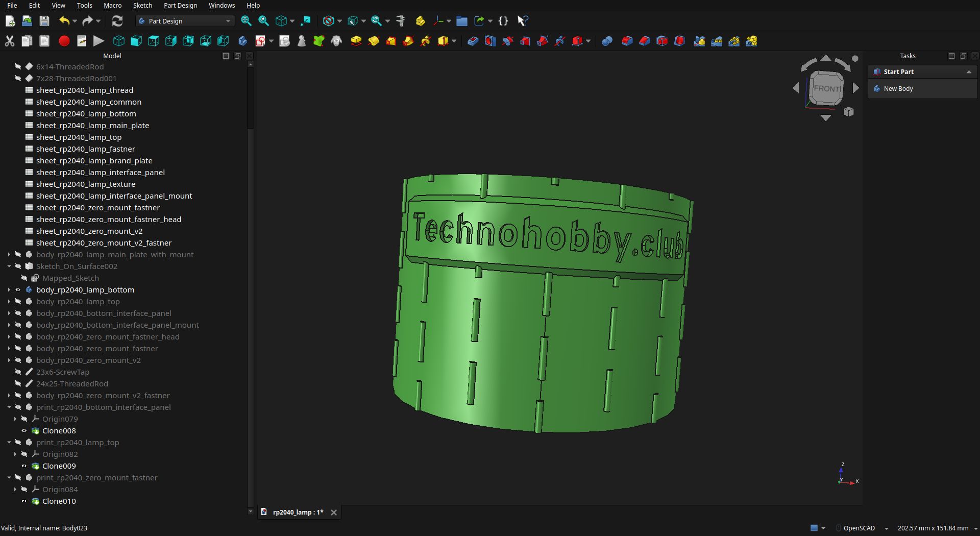The width and height of the screenshot is (980, 536).
Task: Rotate view with cube's top arrow
Action: [x=826, y=58]
